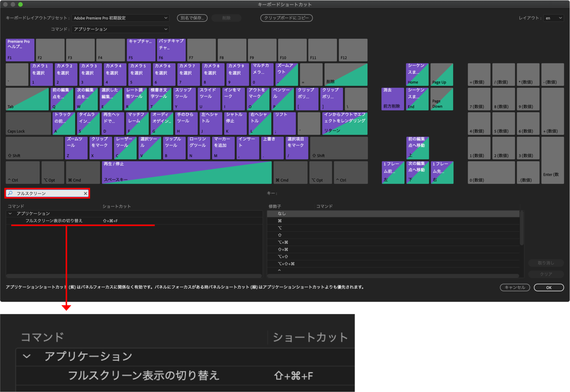The height and width of the screenshot is (392, 570).
Task: Click the H 手のひらツール key
Action: 186,123
